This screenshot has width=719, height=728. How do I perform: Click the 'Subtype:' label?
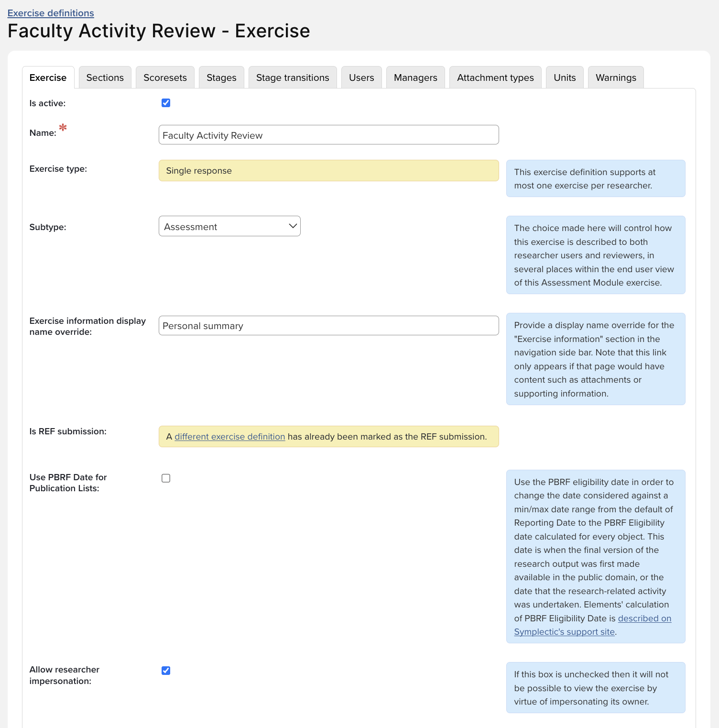pyautogui.click(x=48, y=227)
